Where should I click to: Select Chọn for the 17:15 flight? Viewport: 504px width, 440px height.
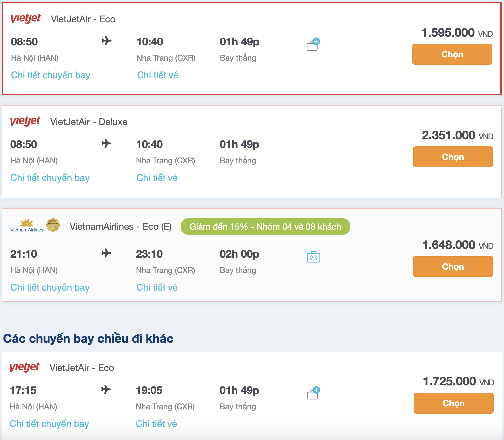(x=453, y=403)
